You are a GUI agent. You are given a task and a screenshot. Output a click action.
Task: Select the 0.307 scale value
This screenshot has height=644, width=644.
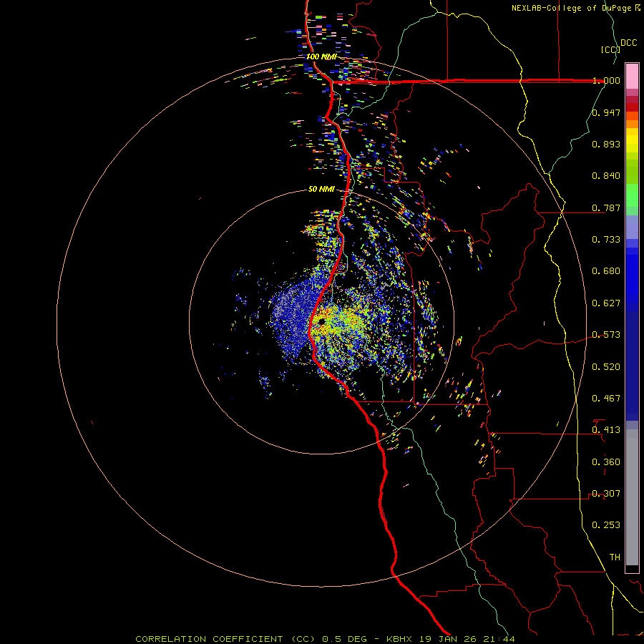pyautogui.click(x=606, y=494)
